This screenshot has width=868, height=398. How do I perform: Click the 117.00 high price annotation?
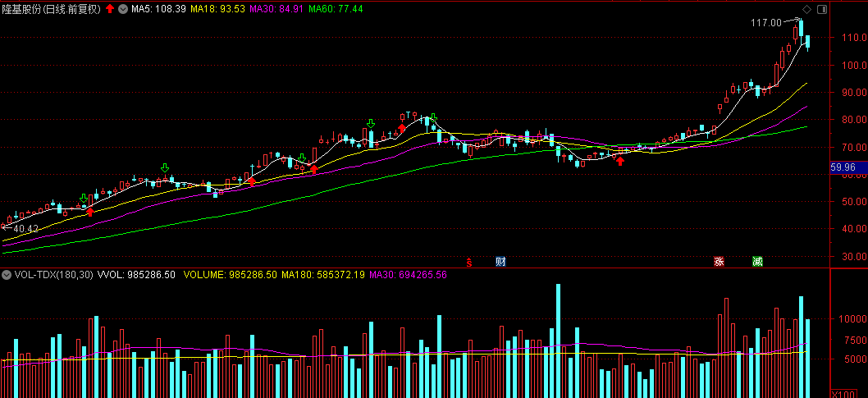coord(766,23)
